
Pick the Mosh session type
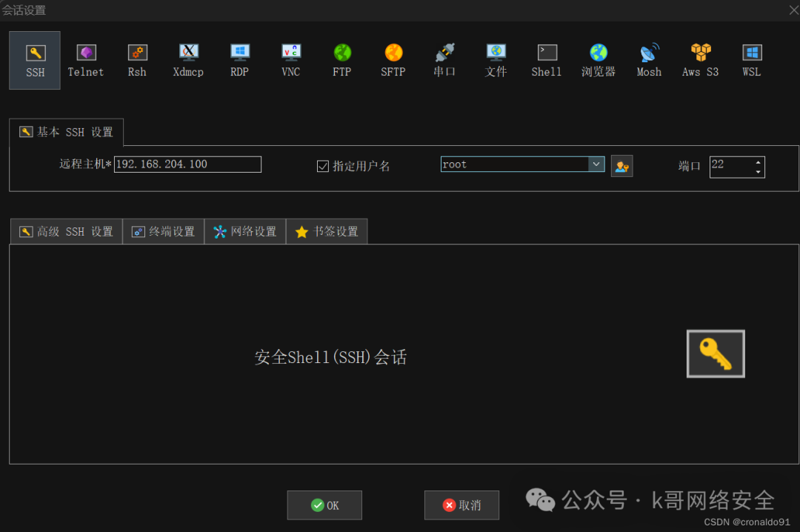point(648,59)
